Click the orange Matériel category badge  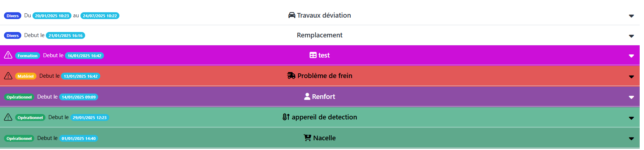[x=26, y=76]
